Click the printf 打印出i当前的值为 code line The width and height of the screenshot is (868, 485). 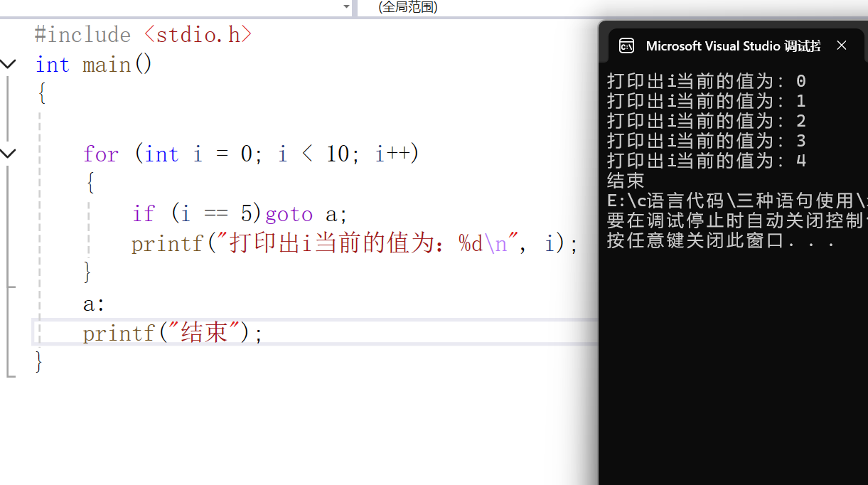(355, 244)
